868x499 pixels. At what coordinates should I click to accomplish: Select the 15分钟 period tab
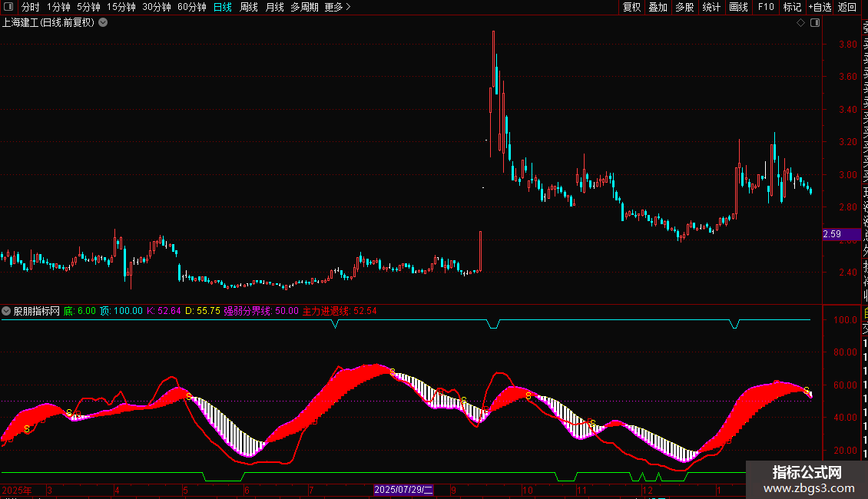(121, 7)
